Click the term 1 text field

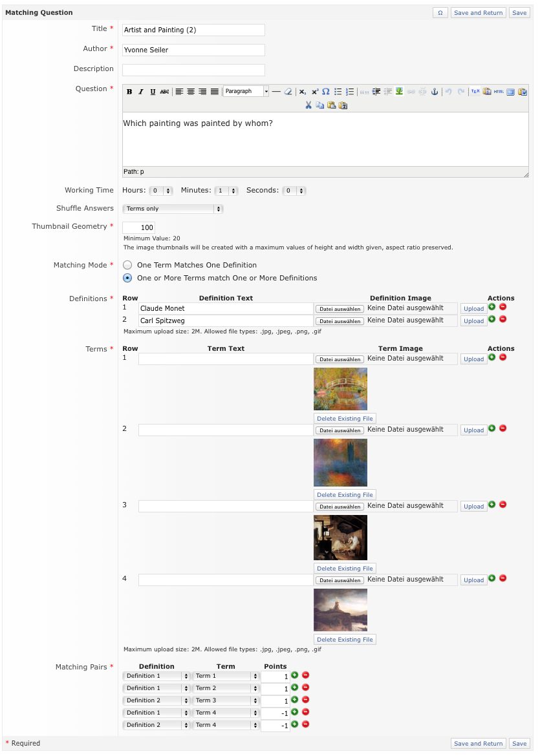226,359
